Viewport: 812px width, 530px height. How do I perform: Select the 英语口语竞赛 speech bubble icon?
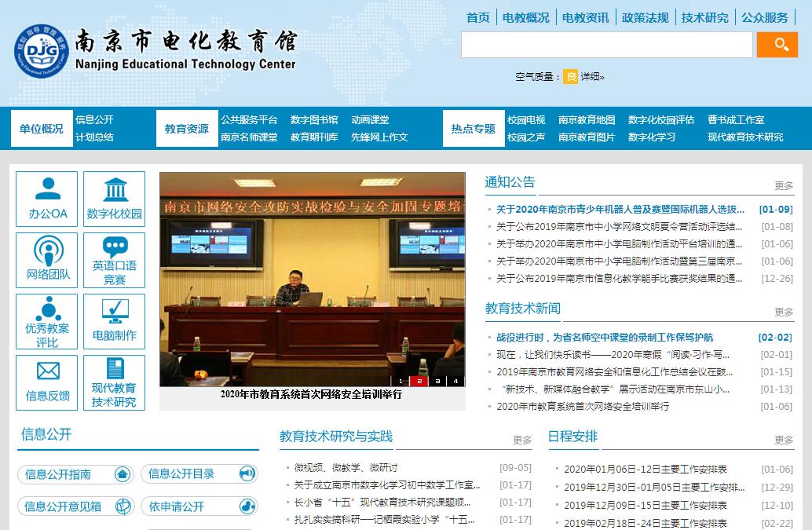pyautogui.click(x=115, y=259)
